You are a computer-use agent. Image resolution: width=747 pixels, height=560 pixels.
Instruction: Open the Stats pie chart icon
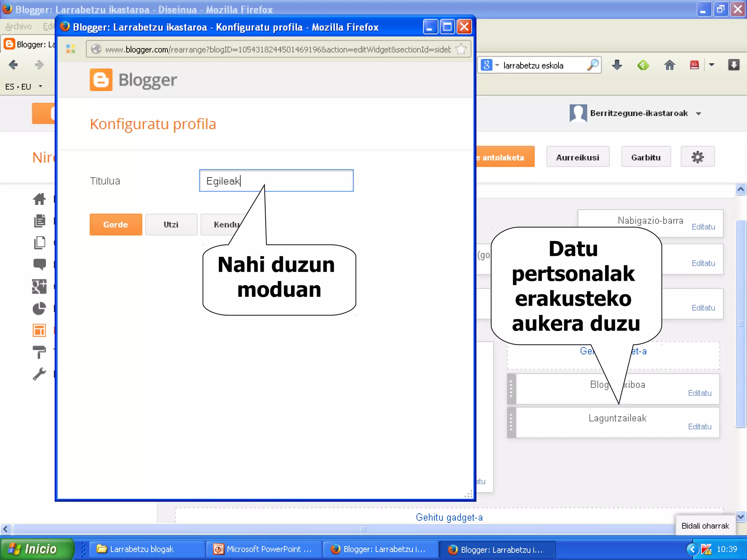(x=39, y=308)
